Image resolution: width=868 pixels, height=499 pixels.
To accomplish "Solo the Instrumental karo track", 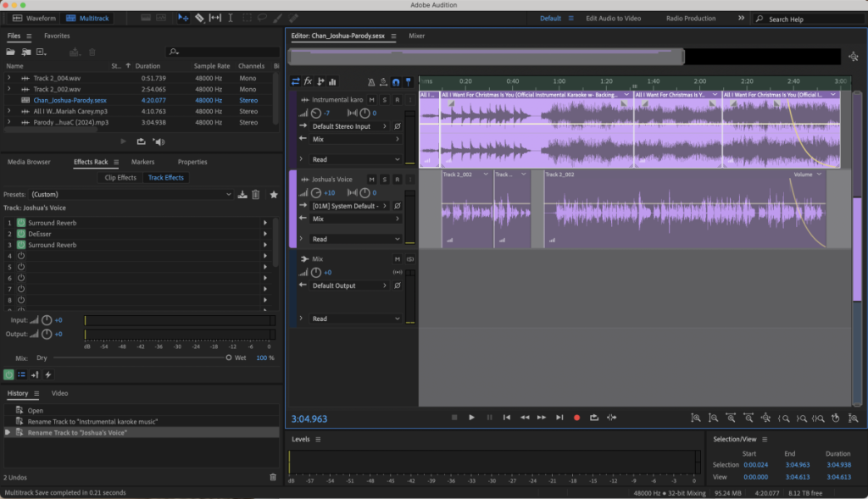I will pyautogui.click(x=385, y=100).
